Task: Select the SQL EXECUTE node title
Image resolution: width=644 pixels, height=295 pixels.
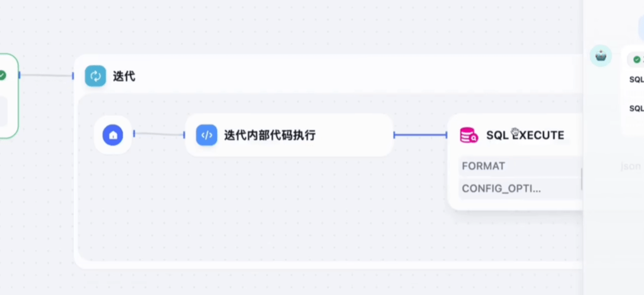Action: coord(525,135)
